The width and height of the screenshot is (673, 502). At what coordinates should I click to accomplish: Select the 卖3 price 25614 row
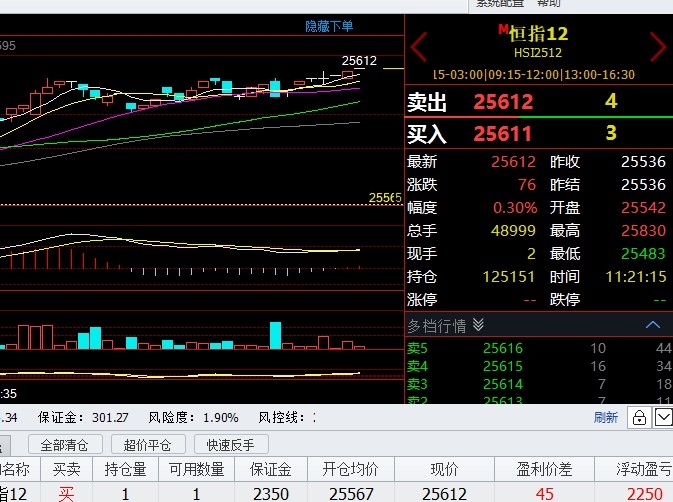[539, 384]
